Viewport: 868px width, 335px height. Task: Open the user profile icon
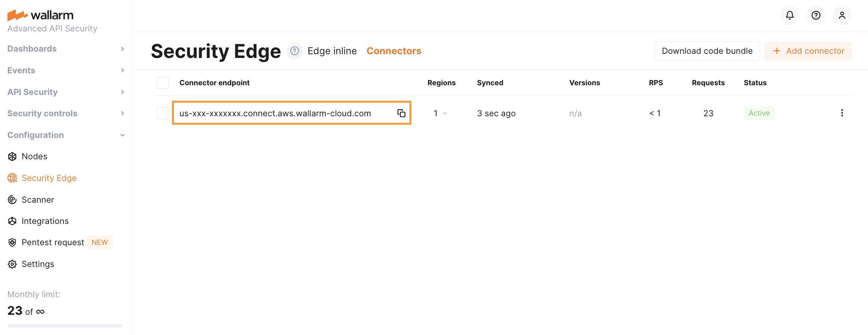point(842,15)
